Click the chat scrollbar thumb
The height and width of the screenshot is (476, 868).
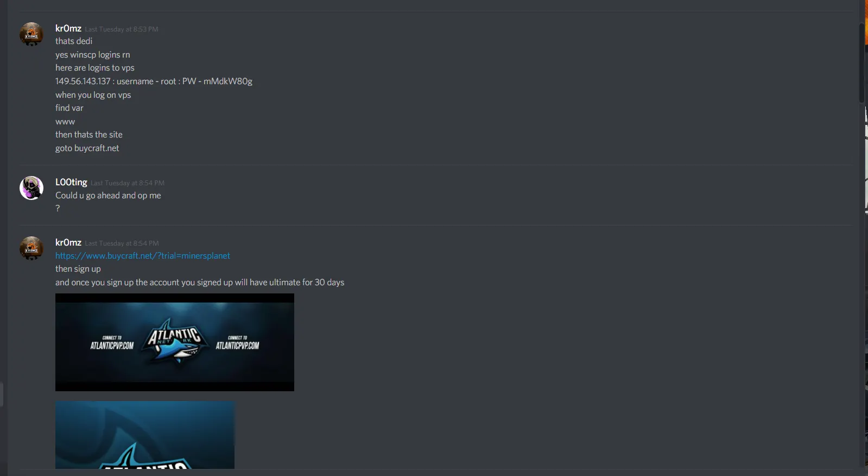[861, 62]
